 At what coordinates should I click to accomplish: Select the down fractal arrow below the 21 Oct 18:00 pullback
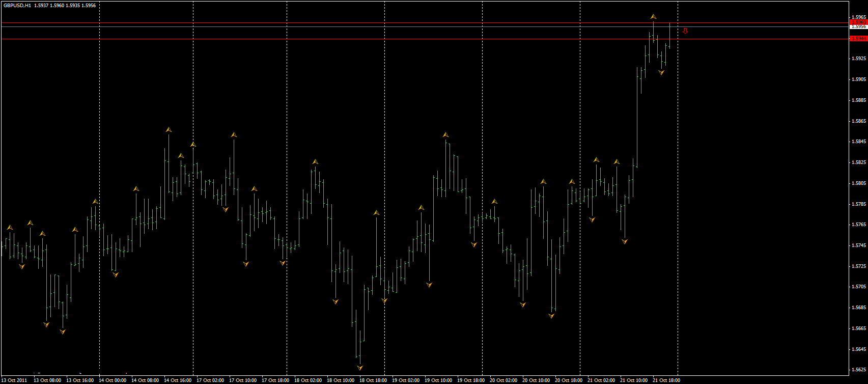coord(661,73)
